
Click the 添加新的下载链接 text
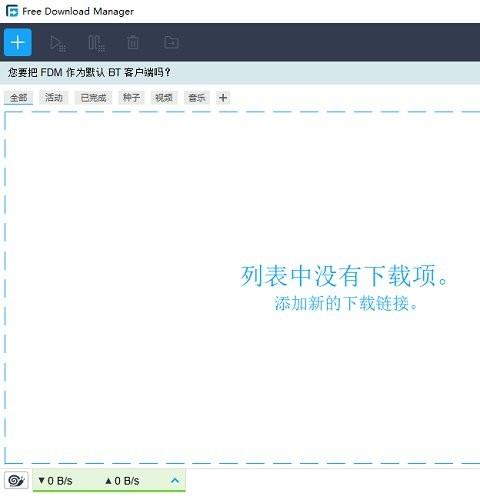[x=346, y=303]
